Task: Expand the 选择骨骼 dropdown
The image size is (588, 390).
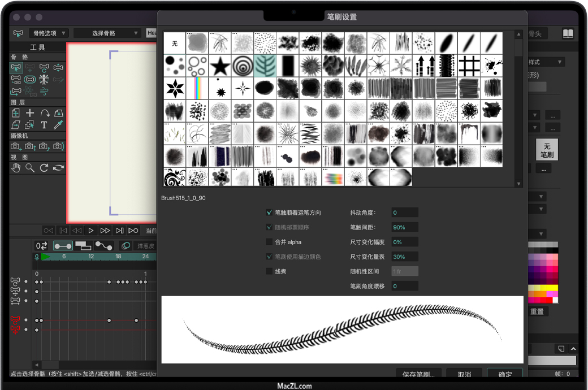Action: 107,33
